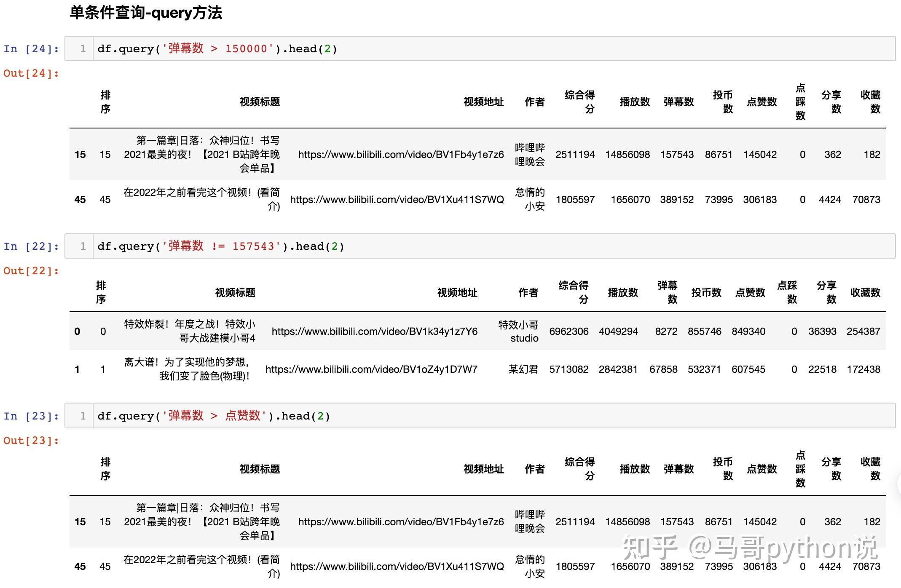Screen dimensions: 901x588
Task: Open the BV1k34y1z7Y6 video link
Action: coord(374,331)
